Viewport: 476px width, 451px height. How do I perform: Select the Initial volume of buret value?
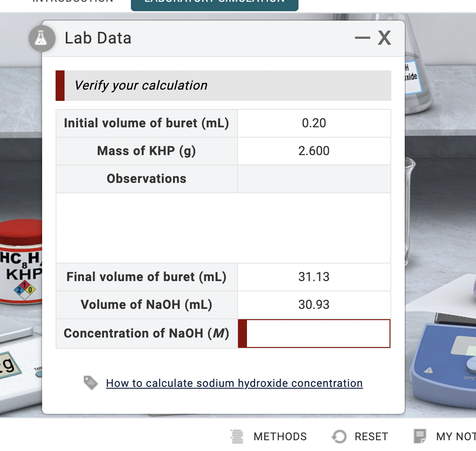click(314, 123)
